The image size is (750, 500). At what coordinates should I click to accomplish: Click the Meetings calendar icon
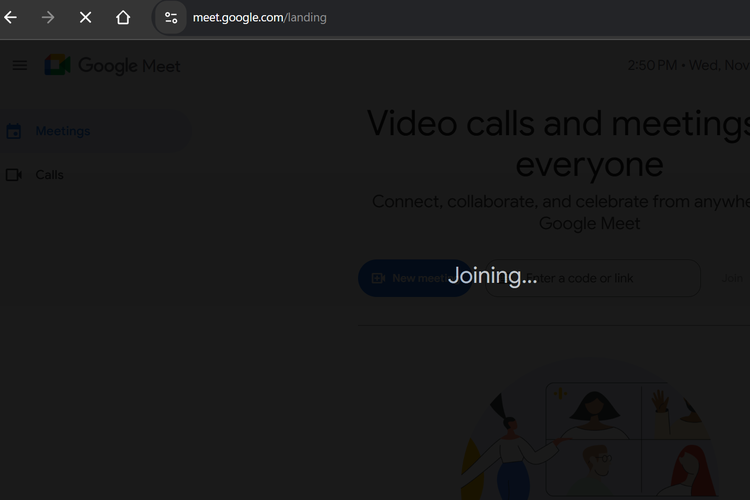[13, 131]
